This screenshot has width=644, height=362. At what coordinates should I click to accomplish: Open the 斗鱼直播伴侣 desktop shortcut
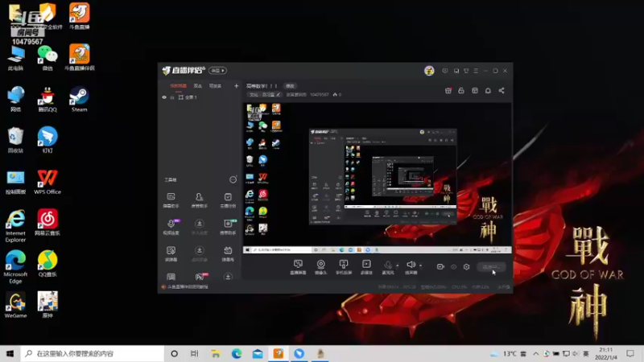click(x=79, y=57)
